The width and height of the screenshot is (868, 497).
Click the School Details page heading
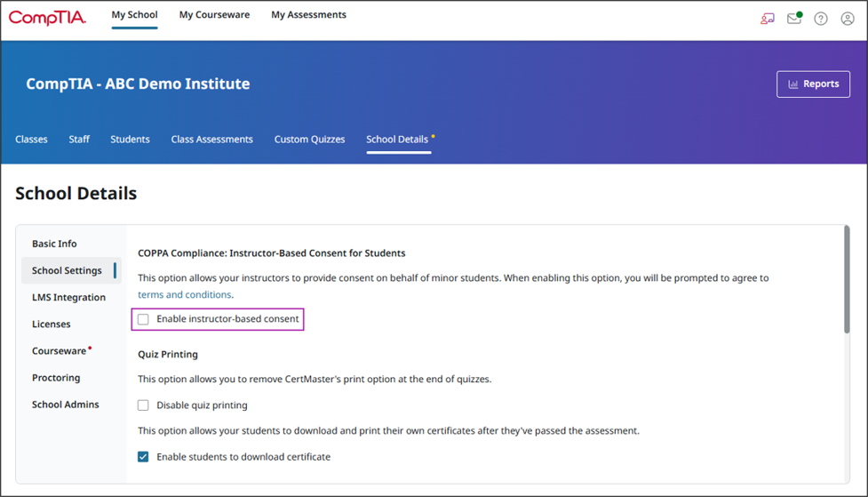coord(76,193)
